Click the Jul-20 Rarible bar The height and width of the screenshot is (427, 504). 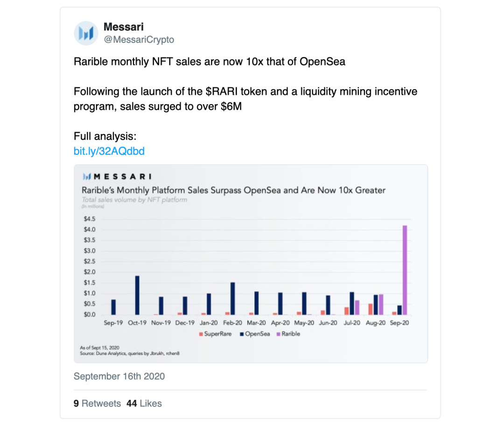click(x=357, y=307)
